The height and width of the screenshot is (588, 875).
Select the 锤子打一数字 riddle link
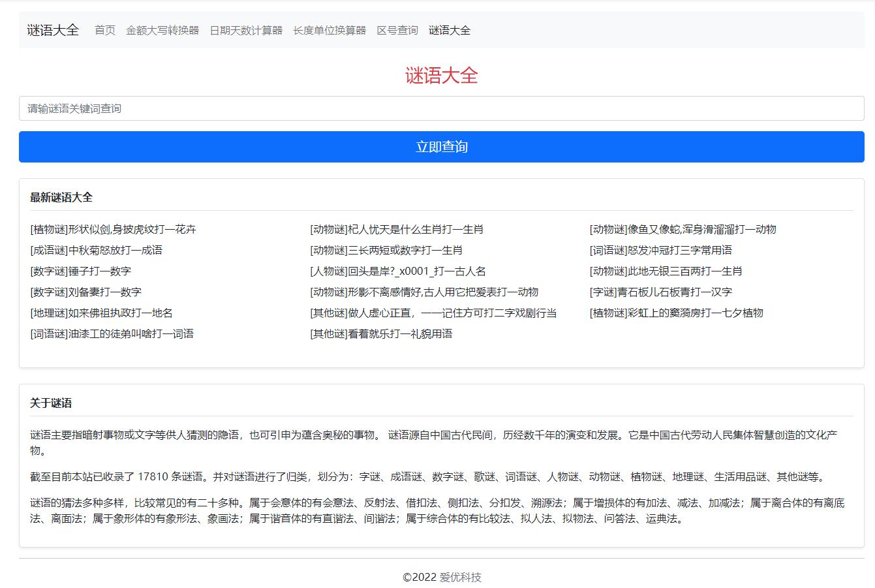[80, 271]
